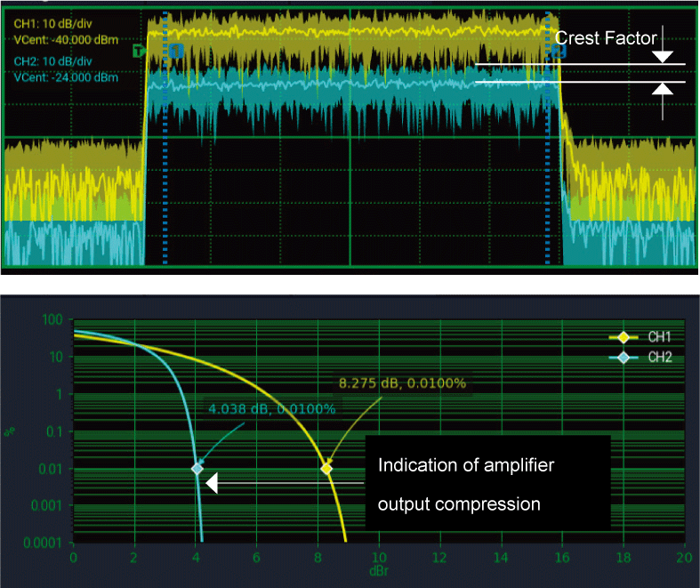The height and width of the screenshot is (588, 700).
Task: Click the 8.275 dB marker readout
Action: 402,383
